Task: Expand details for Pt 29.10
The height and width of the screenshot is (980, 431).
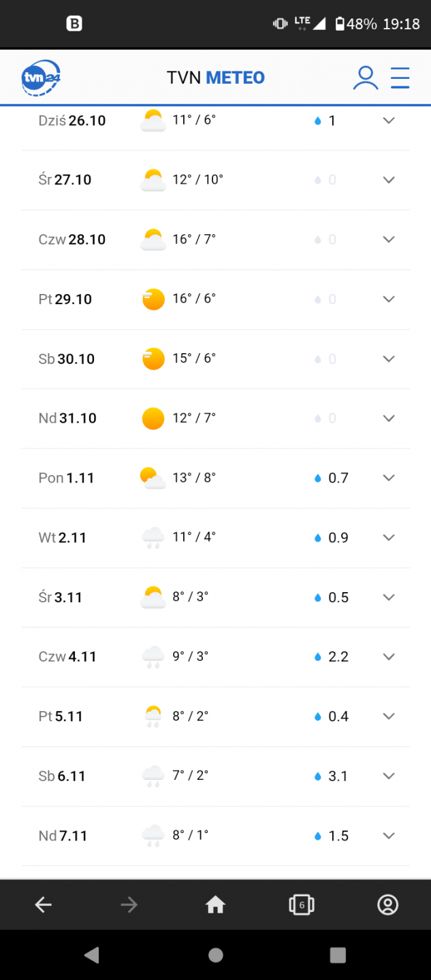Action: point(389,299)
